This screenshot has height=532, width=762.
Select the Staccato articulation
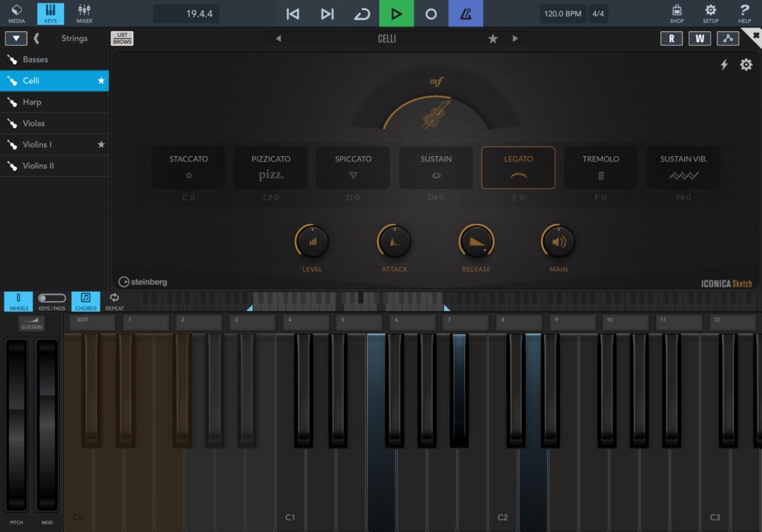pyautogui.click(x=188, y=168)
